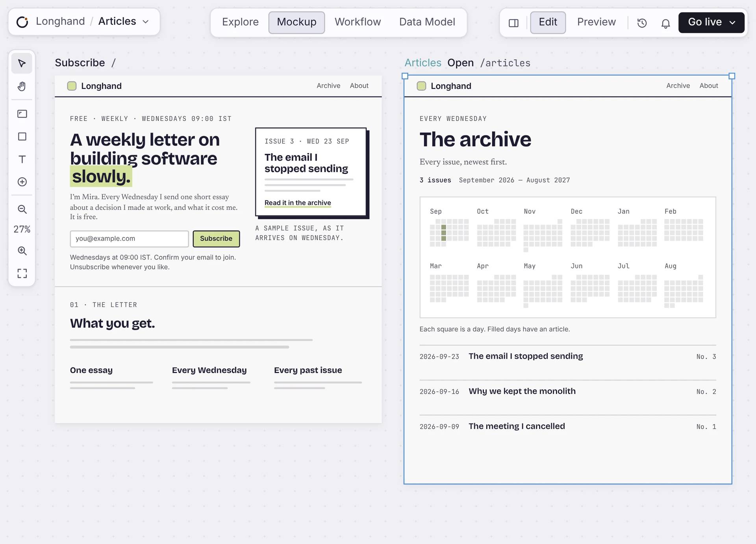This screenshot has height=544, width=756.
Task: Open the Data Model tab
Action: (x=427, y=22)
